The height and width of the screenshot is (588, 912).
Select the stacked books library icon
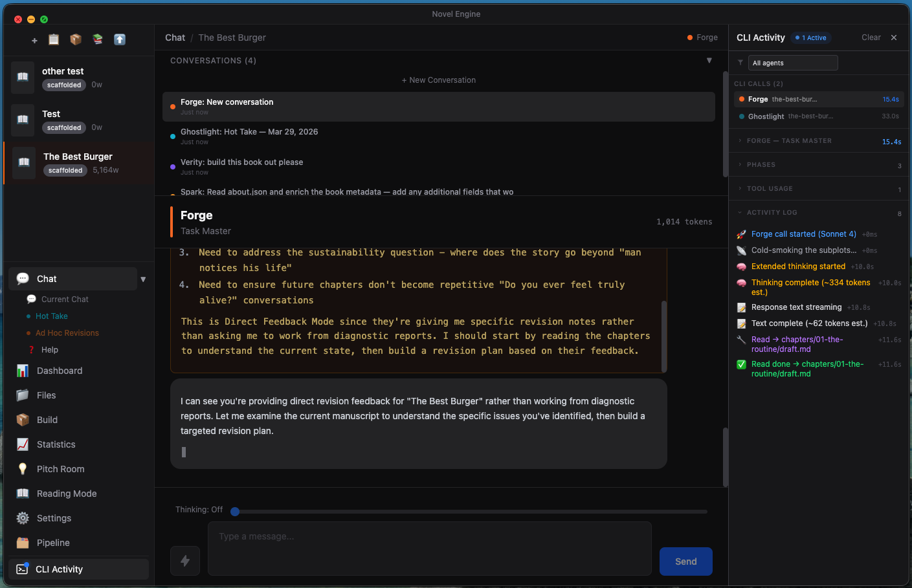point(98,39)
